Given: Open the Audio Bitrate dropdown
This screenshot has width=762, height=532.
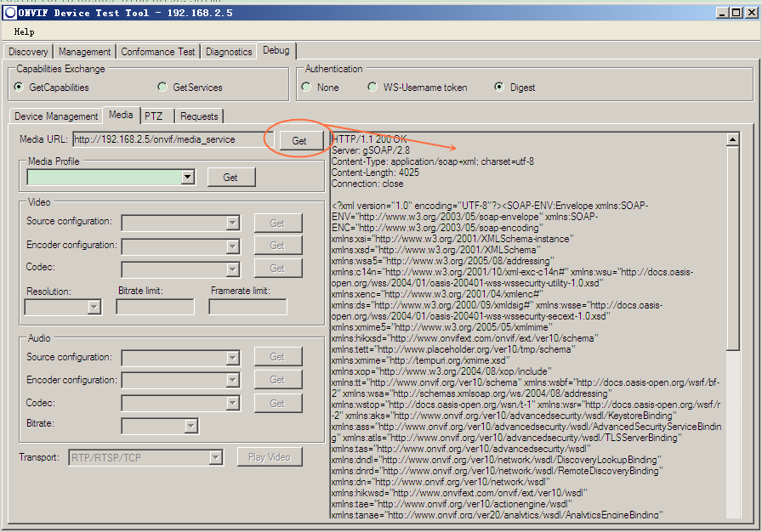Looking at the screenshot, I should pos(191,426).
